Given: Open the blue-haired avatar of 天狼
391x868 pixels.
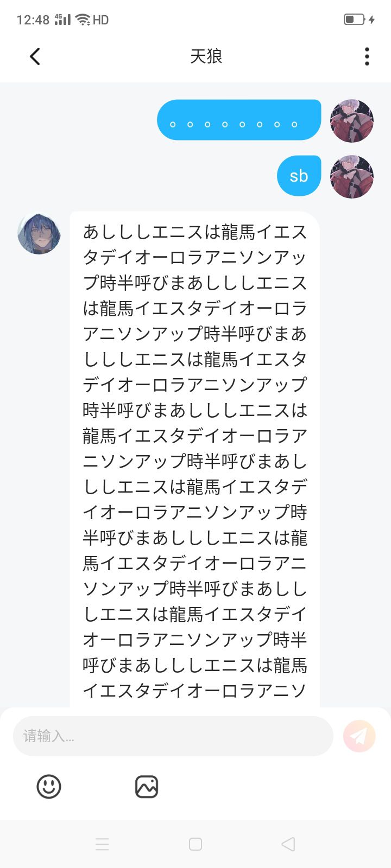Looking at the screenshot, I should click(39, 233).
